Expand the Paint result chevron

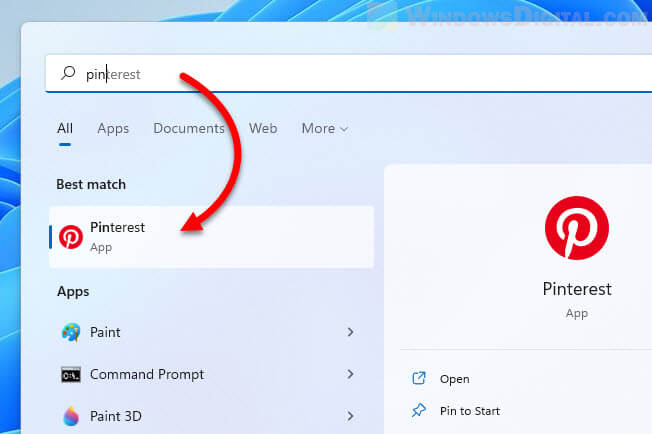[x=351, y=332]
